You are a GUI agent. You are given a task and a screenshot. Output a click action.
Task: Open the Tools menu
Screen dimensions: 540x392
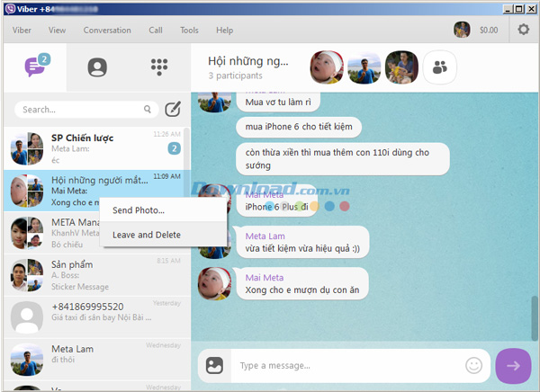[189, 31]
